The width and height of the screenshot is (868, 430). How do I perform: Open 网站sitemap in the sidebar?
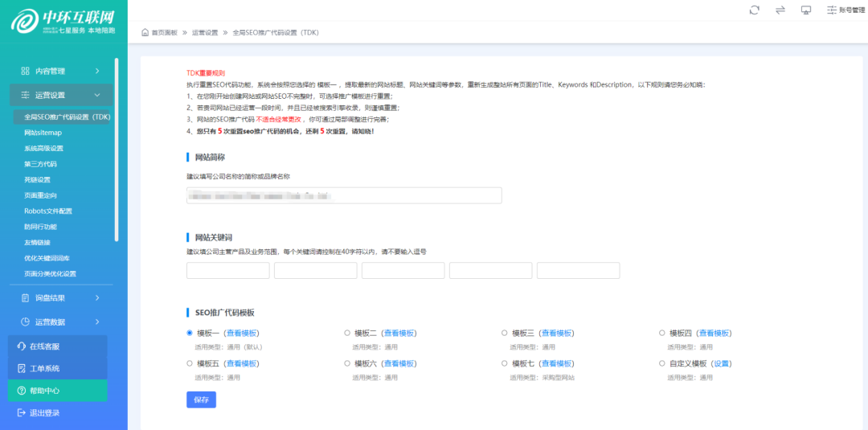43,133
